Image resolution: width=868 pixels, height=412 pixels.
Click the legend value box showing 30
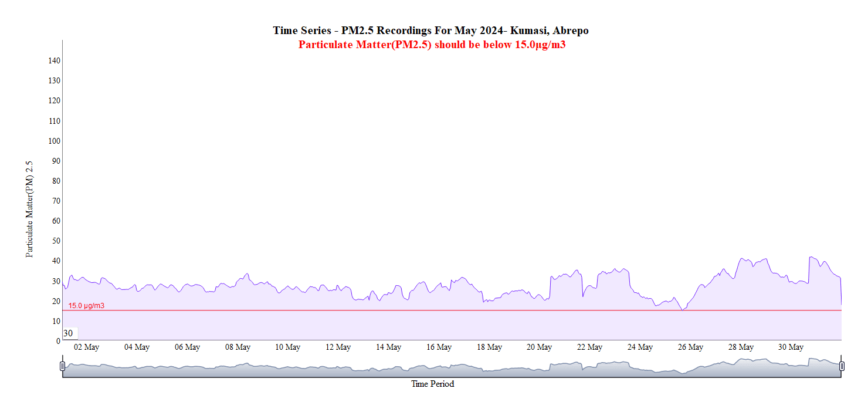click(69, 333)
